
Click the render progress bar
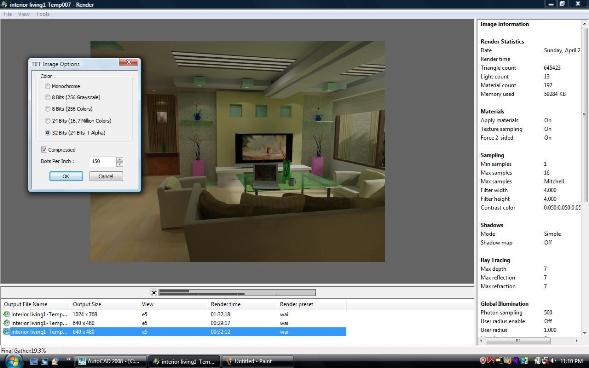(x=237, y=293)
